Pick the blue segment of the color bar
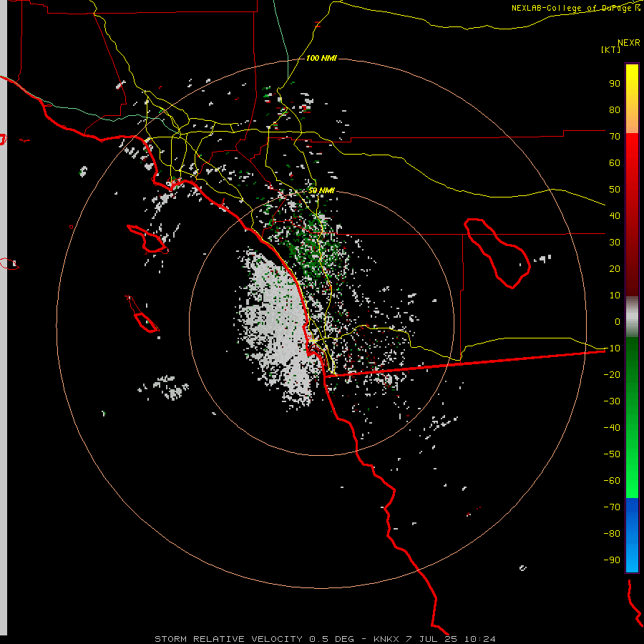The image size is (644, 644). pos(632,535)
